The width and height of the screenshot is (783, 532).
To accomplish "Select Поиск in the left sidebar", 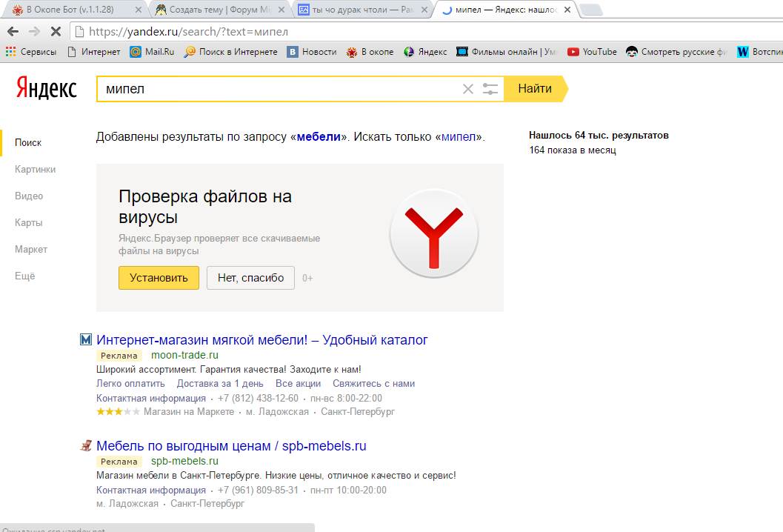I will tap(28, 143).
